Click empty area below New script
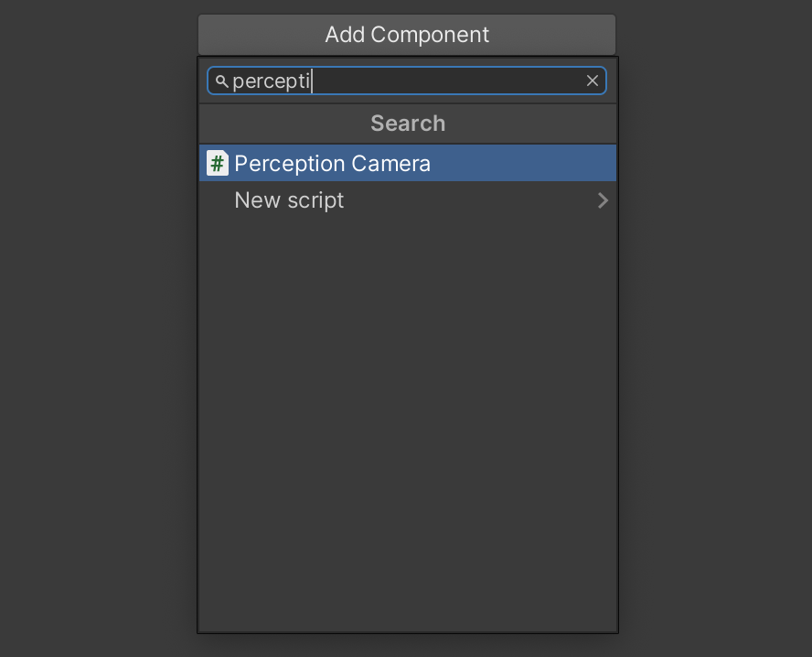The image size is (812, 657). (x=408, y=415)
